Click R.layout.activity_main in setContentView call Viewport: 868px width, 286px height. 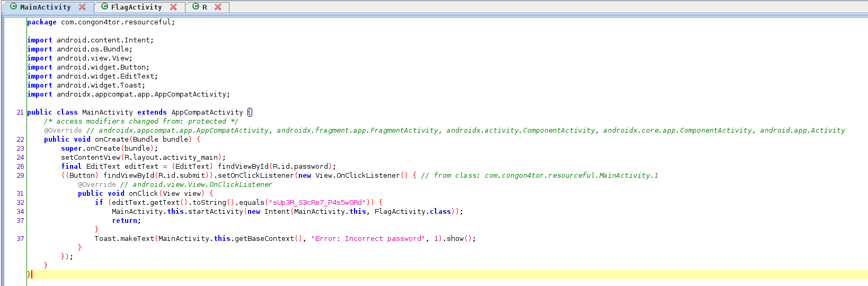tap(171, 157)
